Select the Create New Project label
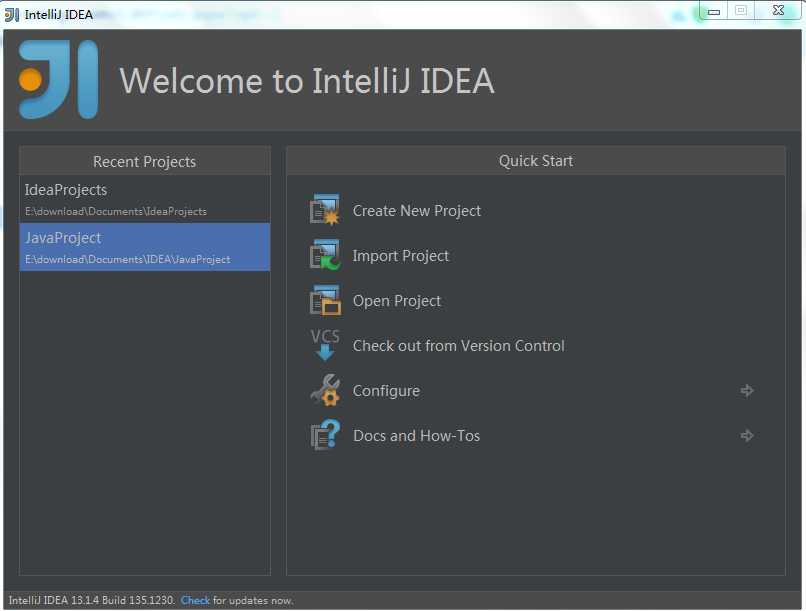This screenshot has height=611, width=806. click(x=416, y=211)
